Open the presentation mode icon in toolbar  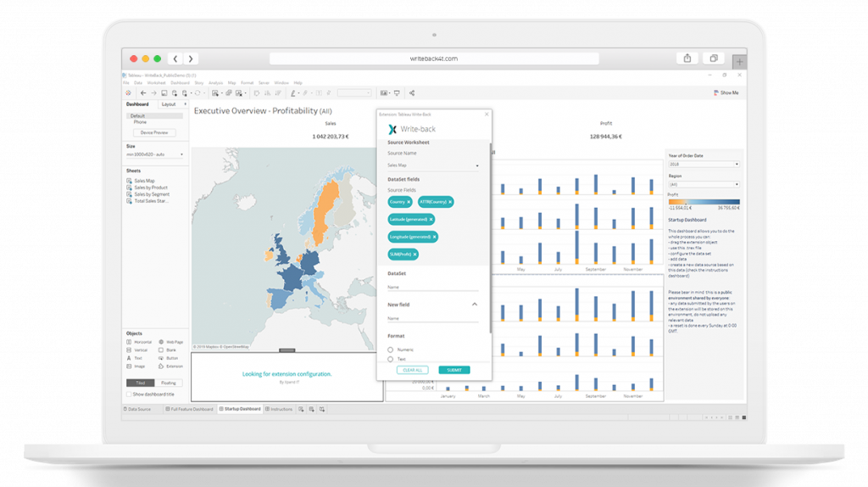click(396, 92)
